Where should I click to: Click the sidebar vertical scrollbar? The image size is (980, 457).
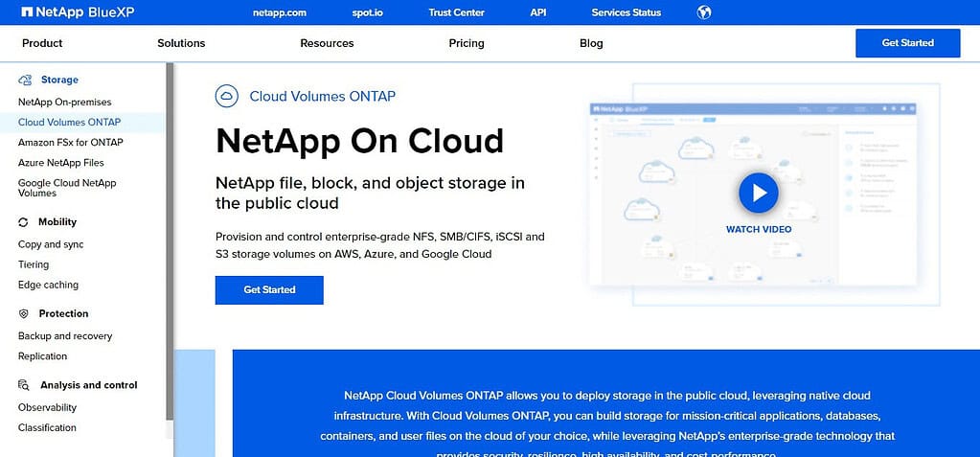pos(170,241)
